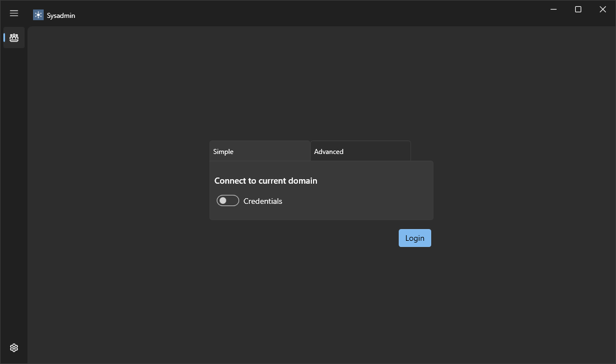Close the Sysadmin window
Image resolution: width=616 pixels, height=364 pixels.
(x=603, y=10)
